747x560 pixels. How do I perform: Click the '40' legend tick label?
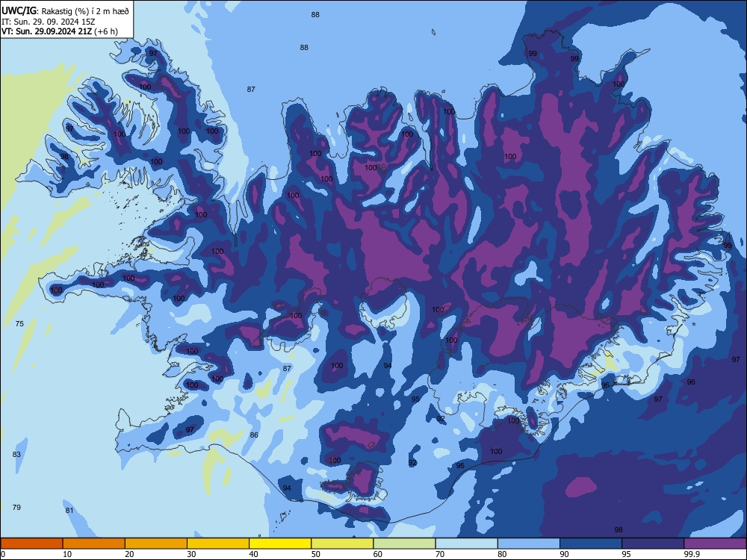tap(253, 554)
